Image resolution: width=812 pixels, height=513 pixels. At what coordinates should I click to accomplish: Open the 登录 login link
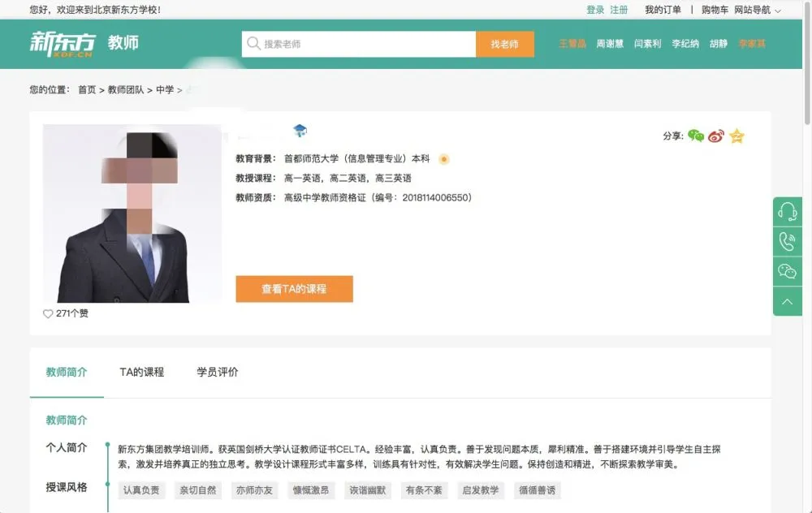point(595,9)
